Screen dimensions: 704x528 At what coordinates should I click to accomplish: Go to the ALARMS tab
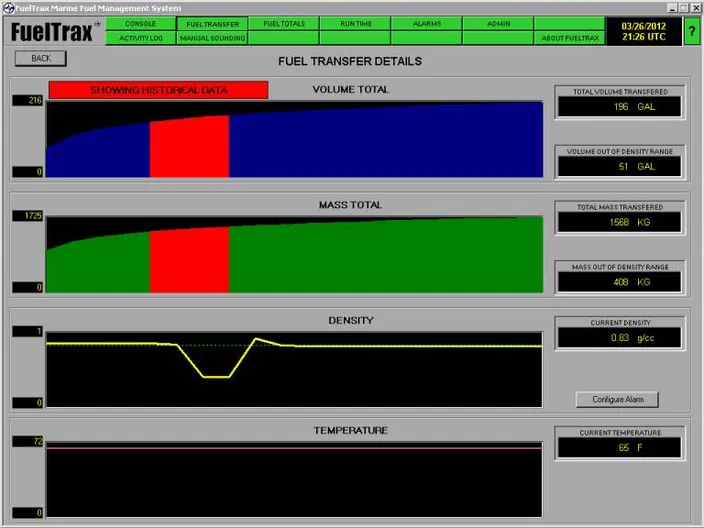click(x=427, y=24)
